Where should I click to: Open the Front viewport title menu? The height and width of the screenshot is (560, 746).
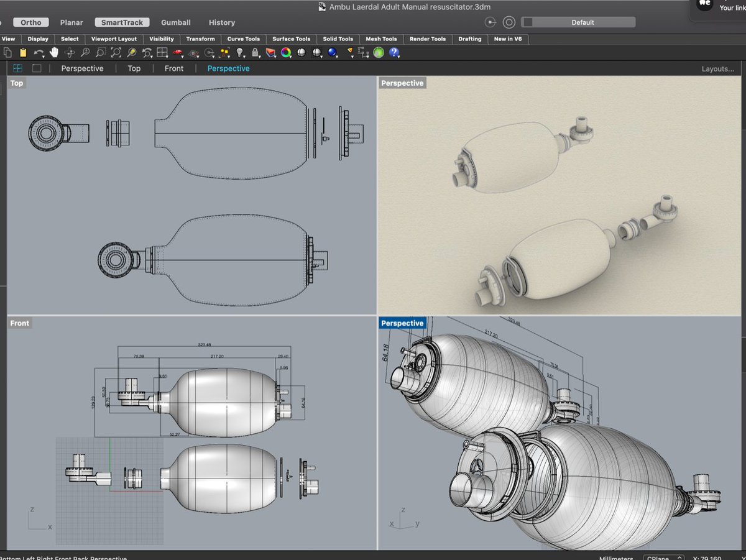20,323
